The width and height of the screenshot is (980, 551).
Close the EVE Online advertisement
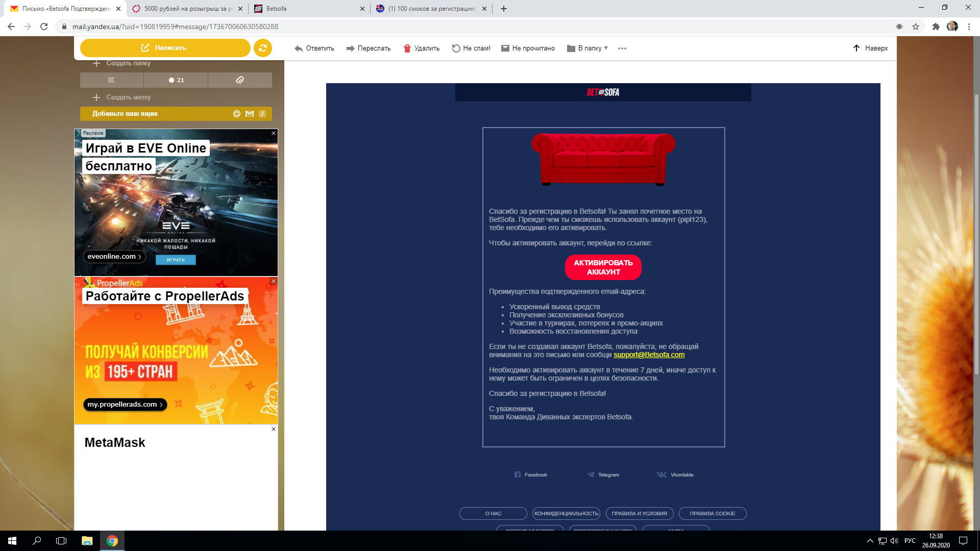[x=274, y=133]
